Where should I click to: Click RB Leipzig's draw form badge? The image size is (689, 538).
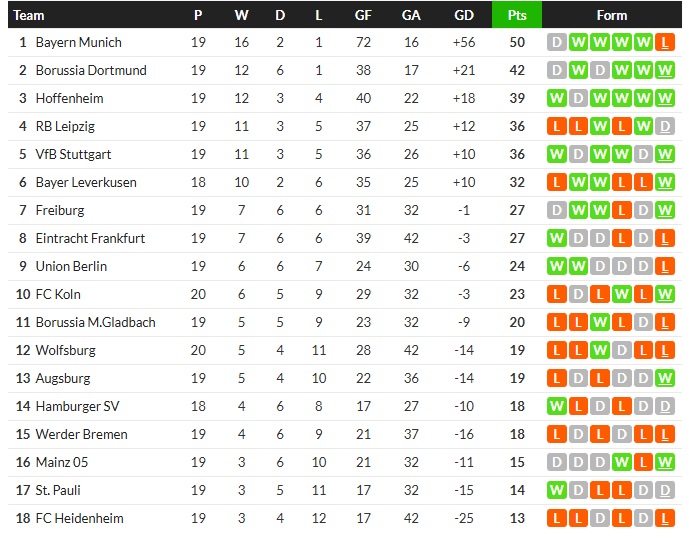pyautogui.click(x=666, y=126)
